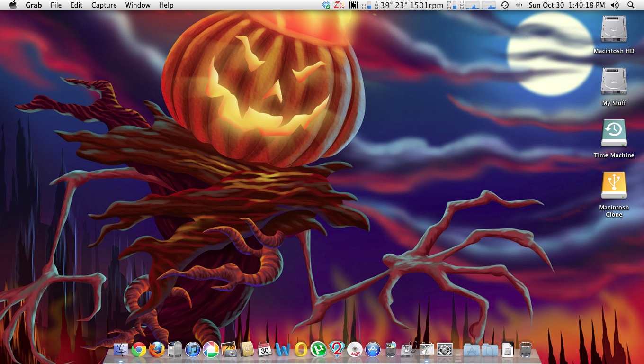Open the Help menu
The width and height of the screenshot is (644, 364).
[x=166, y=5]
